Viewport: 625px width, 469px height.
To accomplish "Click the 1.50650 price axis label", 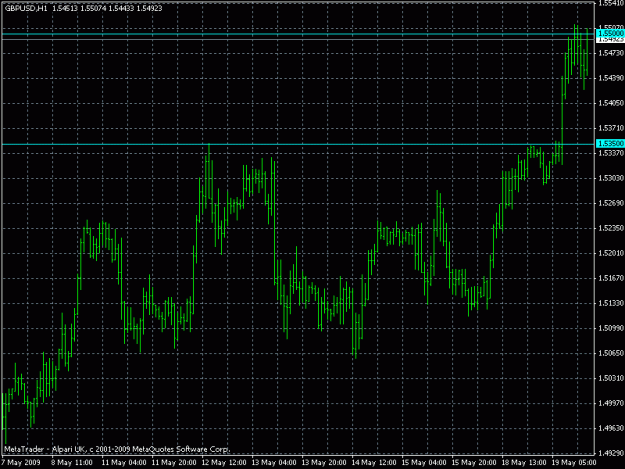I will coord(611,353).
